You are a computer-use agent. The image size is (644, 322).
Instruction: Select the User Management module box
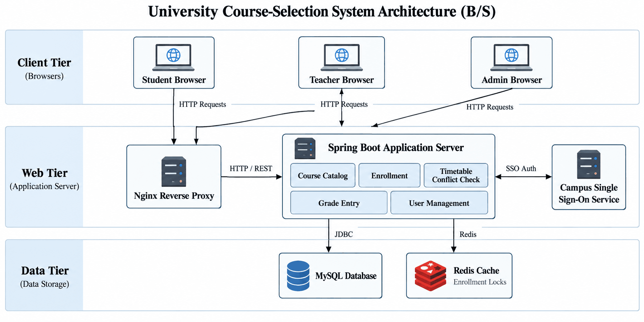coord(439,203)
